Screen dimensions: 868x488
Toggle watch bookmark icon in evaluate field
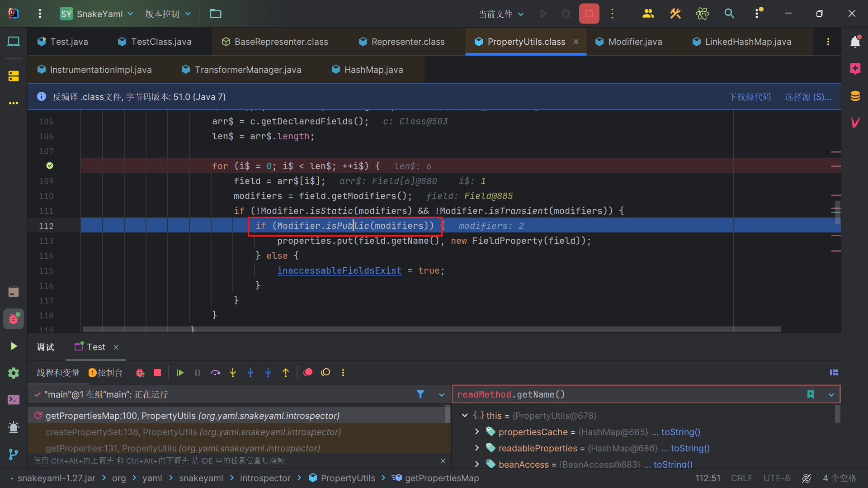point(811,394)
